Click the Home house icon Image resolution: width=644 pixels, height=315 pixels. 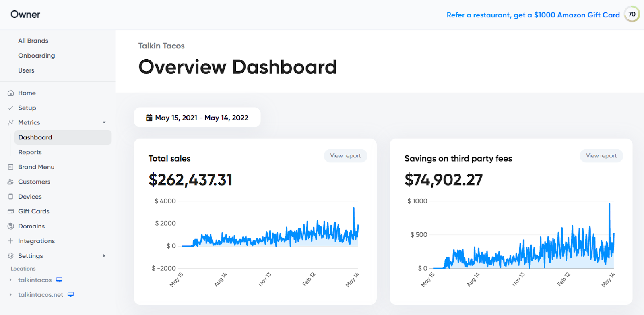(x=11, y=93)
